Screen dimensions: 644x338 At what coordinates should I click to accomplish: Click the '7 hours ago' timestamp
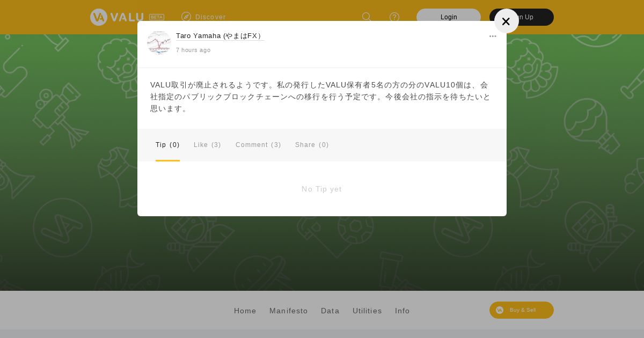(x=193, y=50)
